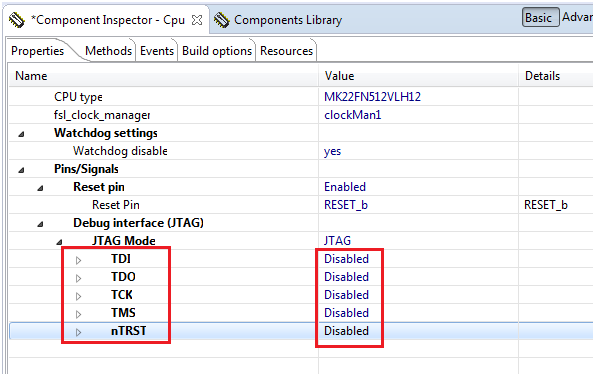Image resolution: width=605 pixels, height=378 pixels.
Task: Click the RESET_b value cell
Action: (x=346, y=205)
